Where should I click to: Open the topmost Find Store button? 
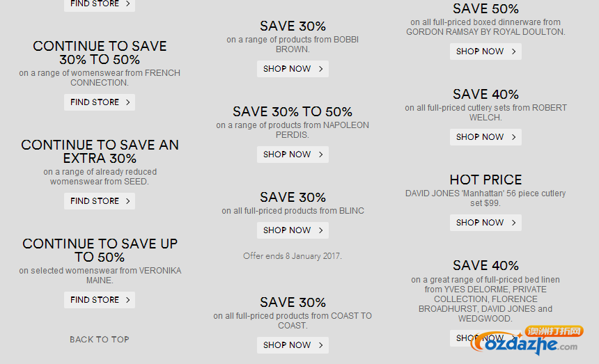(100, 5)
